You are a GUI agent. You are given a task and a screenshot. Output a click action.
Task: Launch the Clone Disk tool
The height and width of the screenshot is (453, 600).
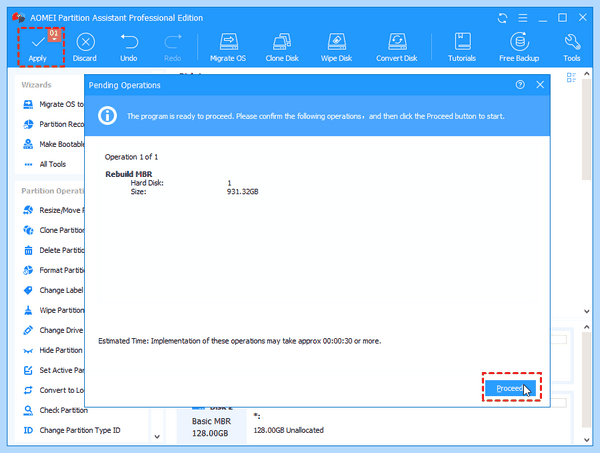[282, 48]
